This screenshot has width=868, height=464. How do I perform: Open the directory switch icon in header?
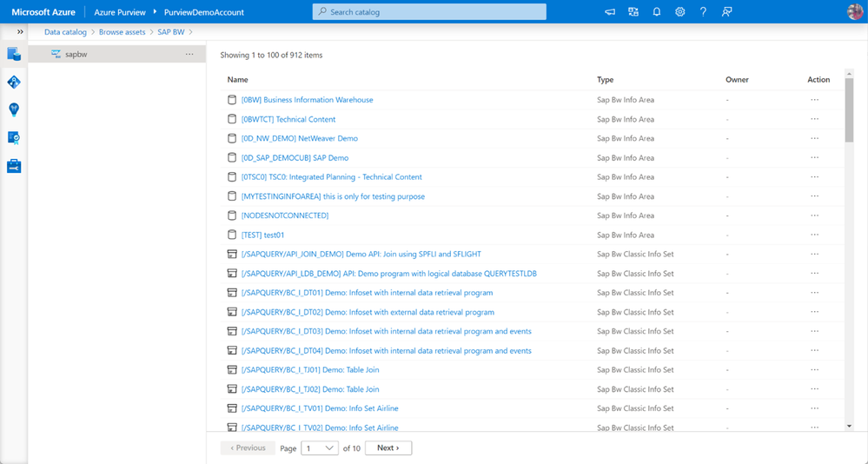pyautogui.click(x=633, y=11)
